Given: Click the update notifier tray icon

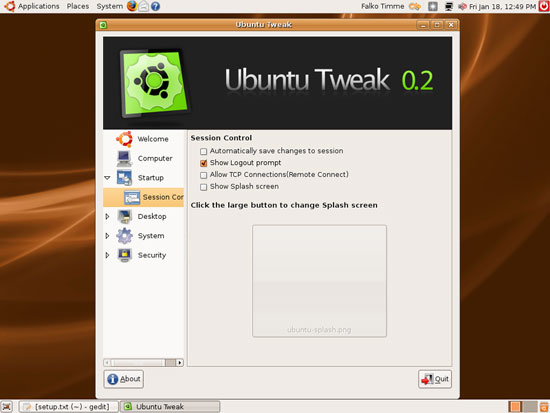Looking at the screenshot, I should click(432, 6).
